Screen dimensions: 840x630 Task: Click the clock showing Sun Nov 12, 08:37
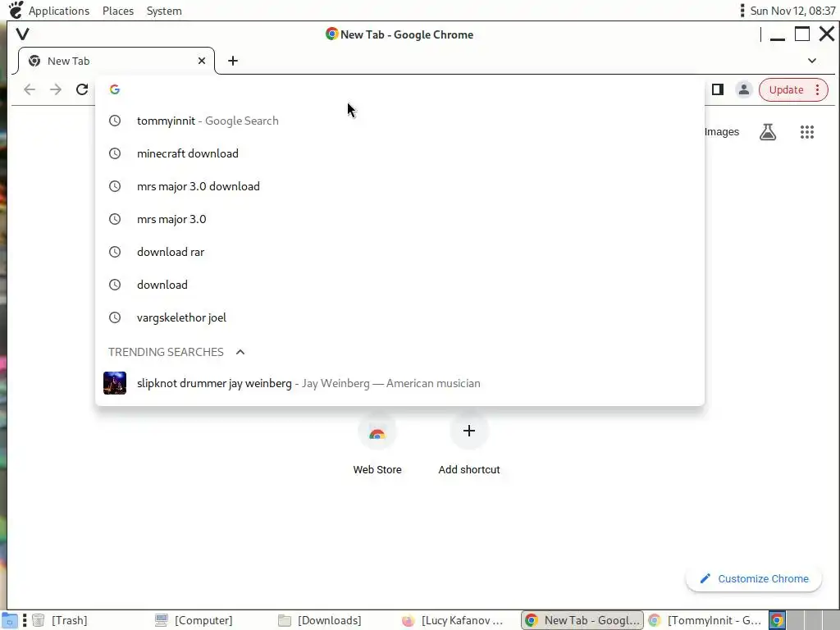click(792, 11)
